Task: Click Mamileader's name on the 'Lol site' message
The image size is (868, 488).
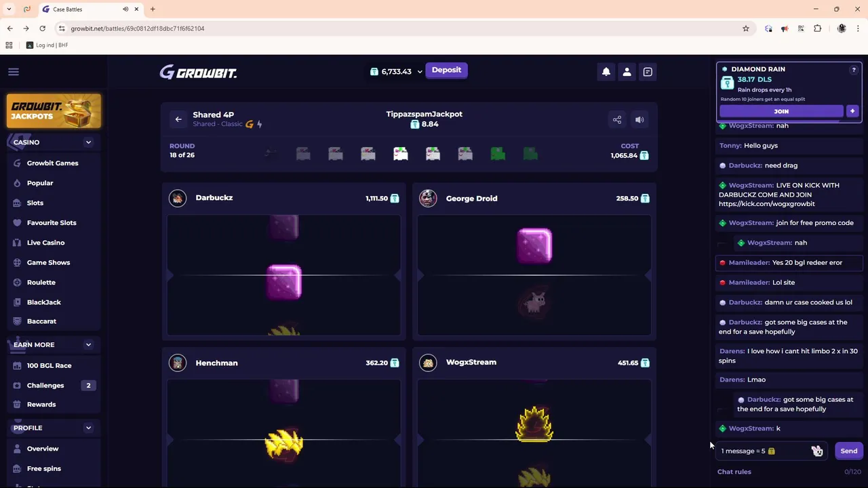Action: click(x=749, y=283)
